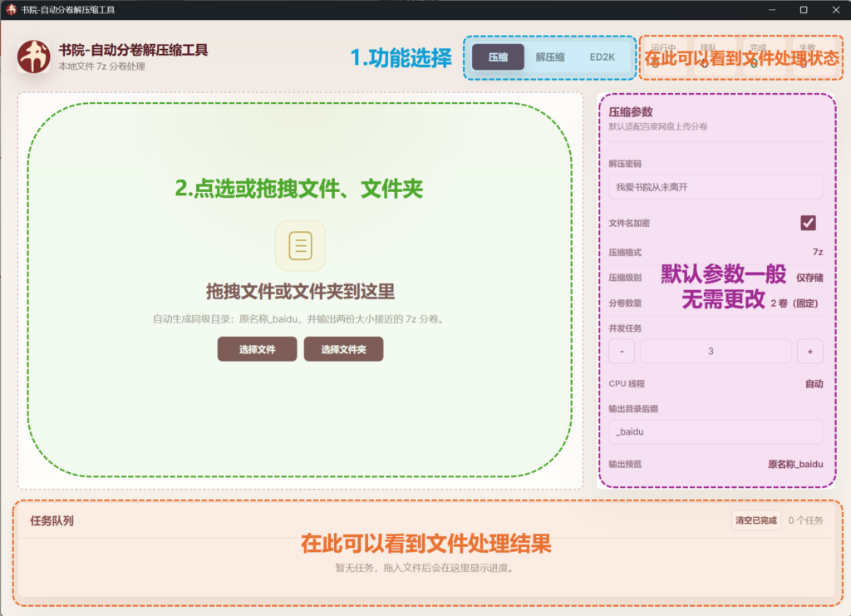Click the 本地文件 7z 分卷处理 subtitle
851x616 pixels.
(x=101, y=67)
